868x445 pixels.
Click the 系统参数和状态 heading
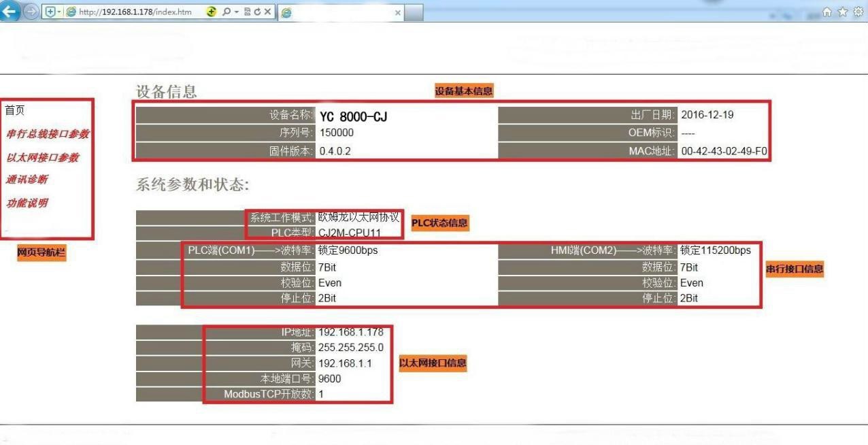pyautogui.click(x=194, y=185)
